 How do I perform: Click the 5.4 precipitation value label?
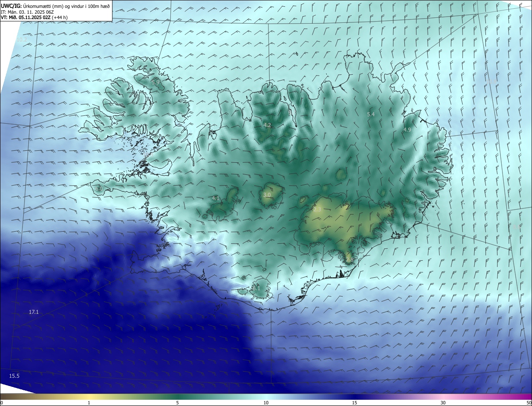tap(371, 114)
